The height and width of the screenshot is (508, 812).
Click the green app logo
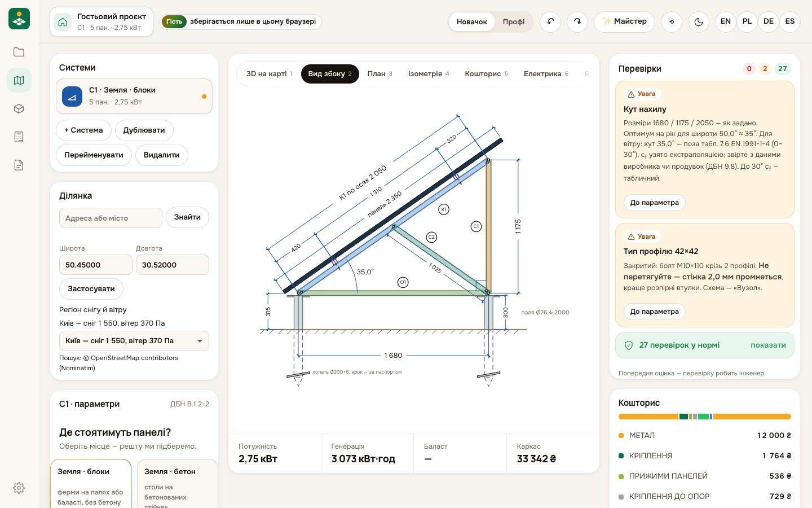[19, 19]
